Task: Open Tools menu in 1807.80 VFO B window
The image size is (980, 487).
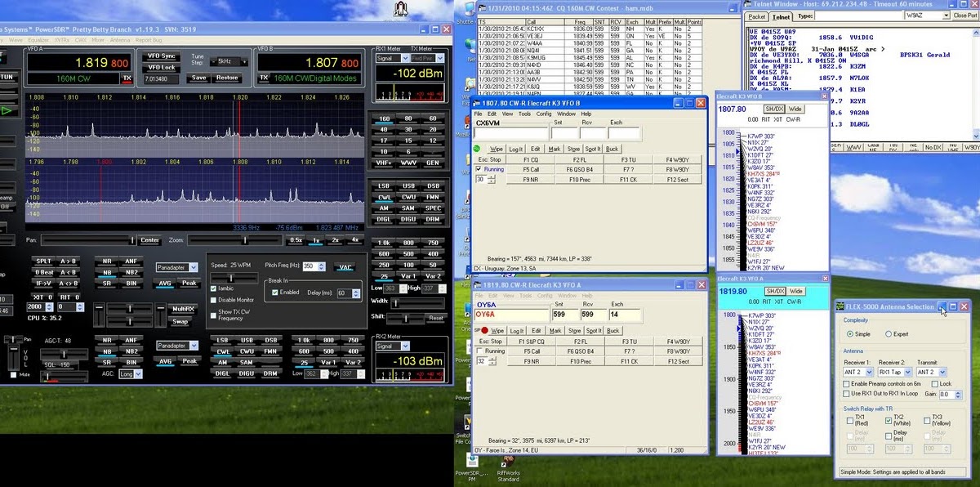Action: 524,114
